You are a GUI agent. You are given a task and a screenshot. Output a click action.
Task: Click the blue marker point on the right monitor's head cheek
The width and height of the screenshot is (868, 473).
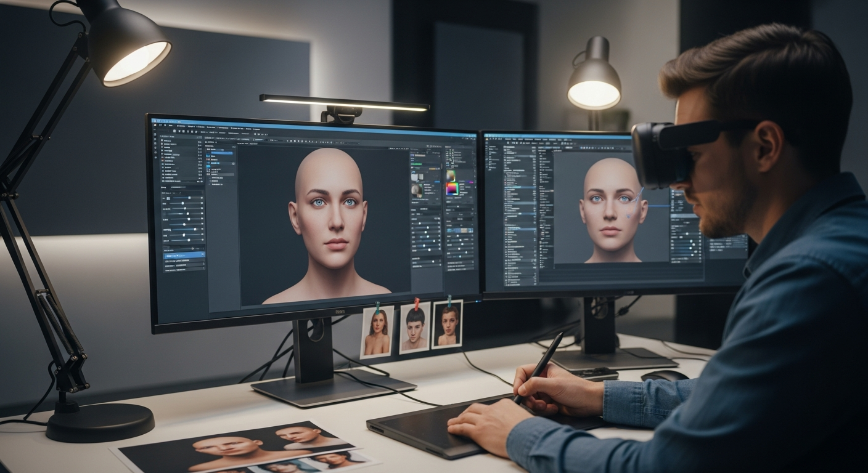click(x=628, y=216)
